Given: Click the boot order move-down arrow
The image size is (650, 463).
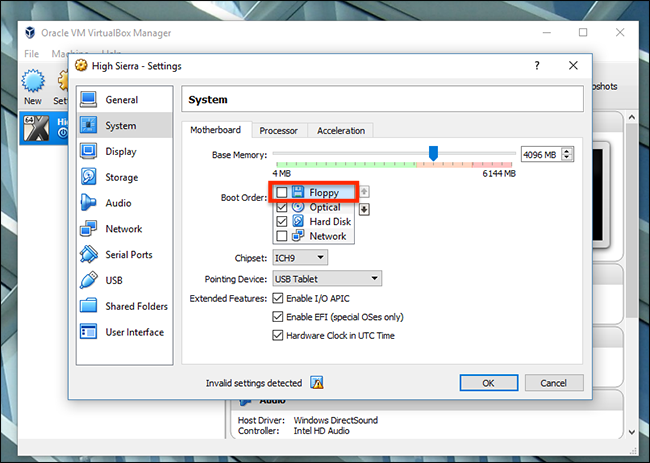Looking at the screenshot, I should 364,209.
